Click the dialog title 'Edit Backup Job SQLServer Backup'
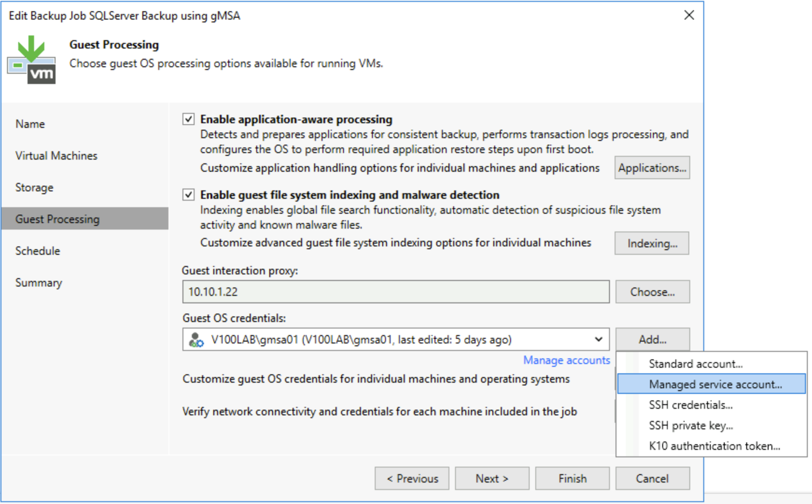 [x=125, y=16]
